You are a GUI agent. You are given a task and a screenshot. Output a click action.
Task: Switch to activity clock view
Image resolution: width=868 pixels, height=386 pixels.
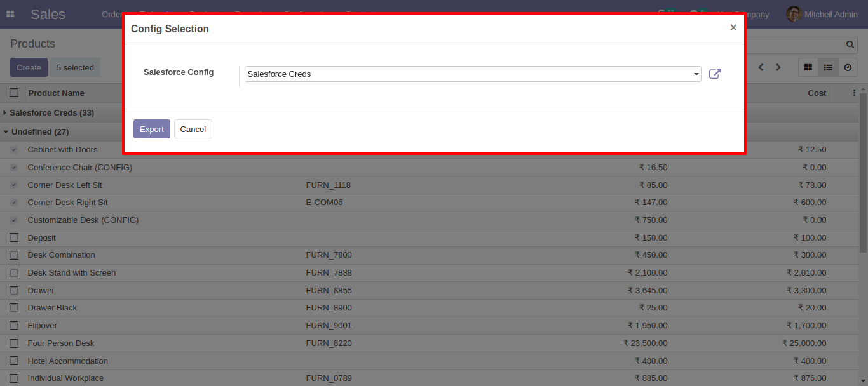point(848,67)
